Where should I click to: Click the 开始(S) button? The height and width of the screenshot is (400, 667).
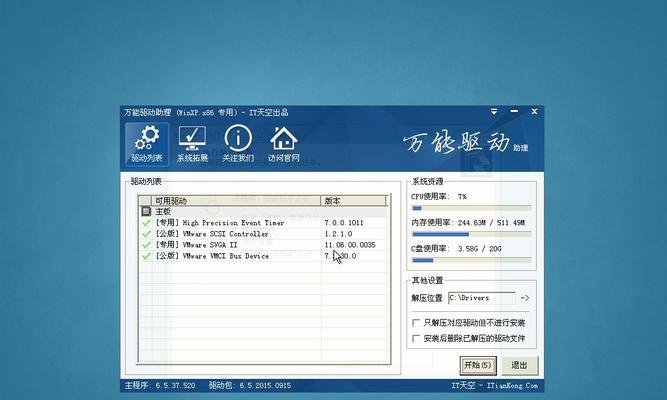click(x=478, y=365)
